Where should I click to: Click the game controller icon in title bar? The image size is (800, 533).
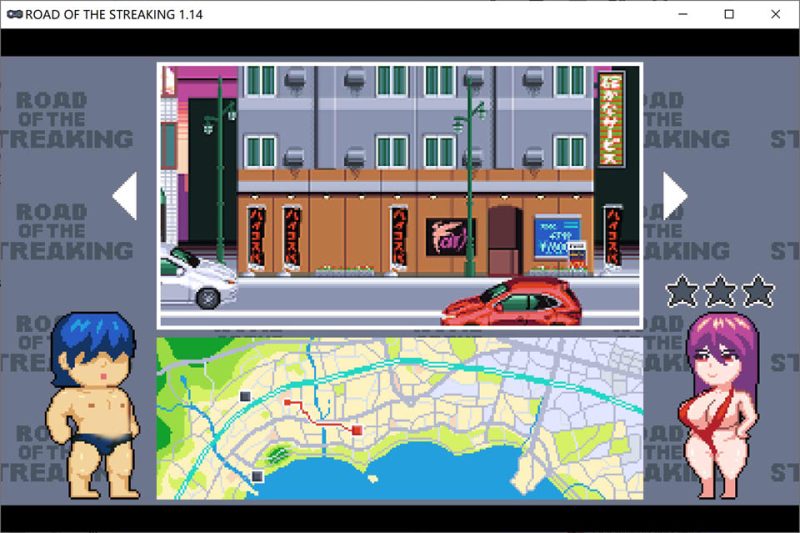point(13,14)
